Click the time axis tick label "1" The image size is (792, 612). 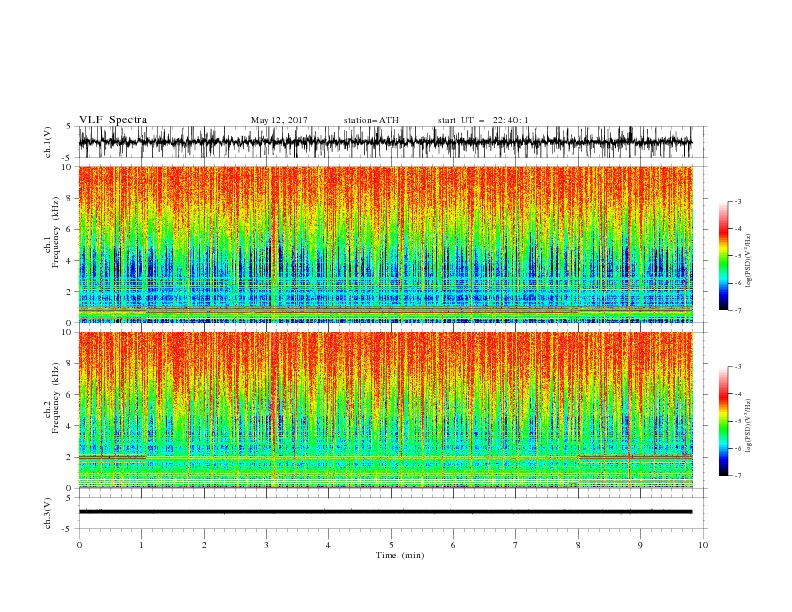tap(141, 545)
